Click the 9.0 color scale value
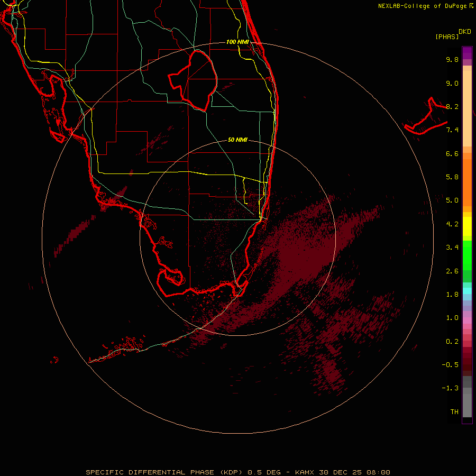The image size is (476, 476). point(452,83)
